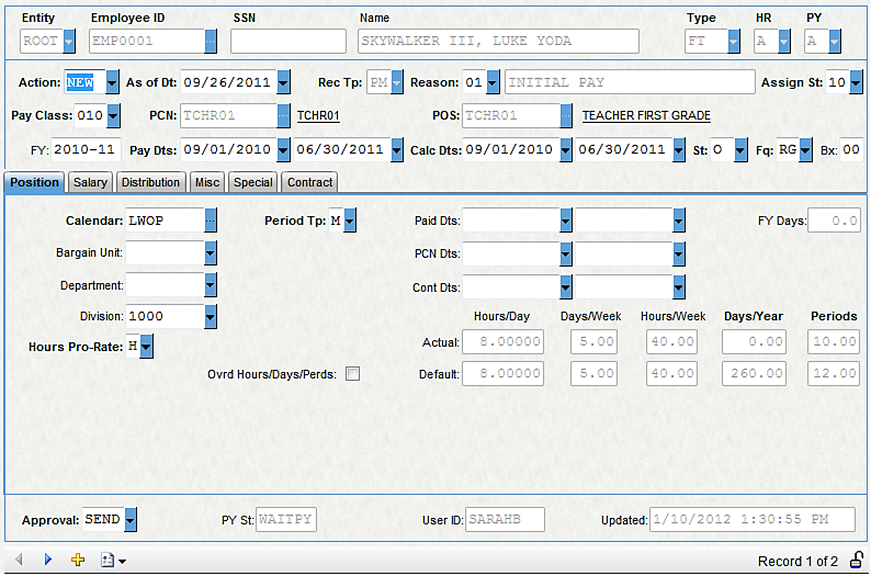The image size is (870, 574).
Task: Open Employee ID lookup button
Action: (x=211, y=41)
